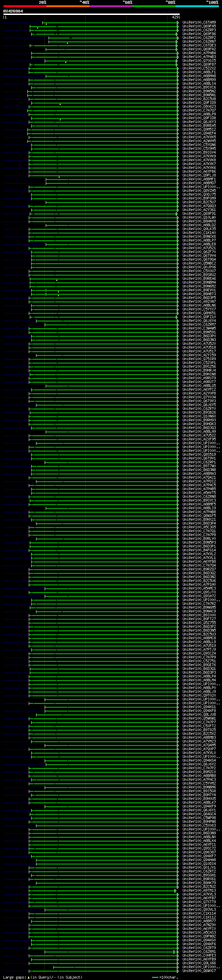Click the UniRef100_B9RLV0 label

point(199,539)
